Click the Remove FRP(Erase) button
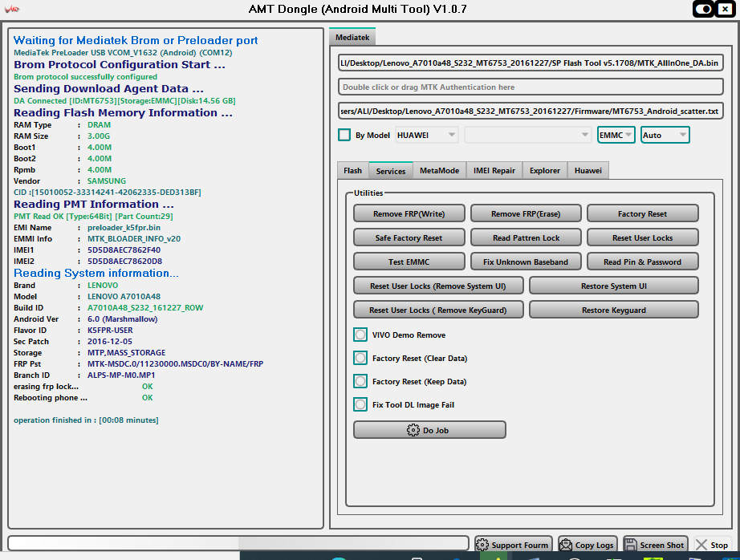The height and width of the screenshot is (560, 740). click(x=526, y=213)
